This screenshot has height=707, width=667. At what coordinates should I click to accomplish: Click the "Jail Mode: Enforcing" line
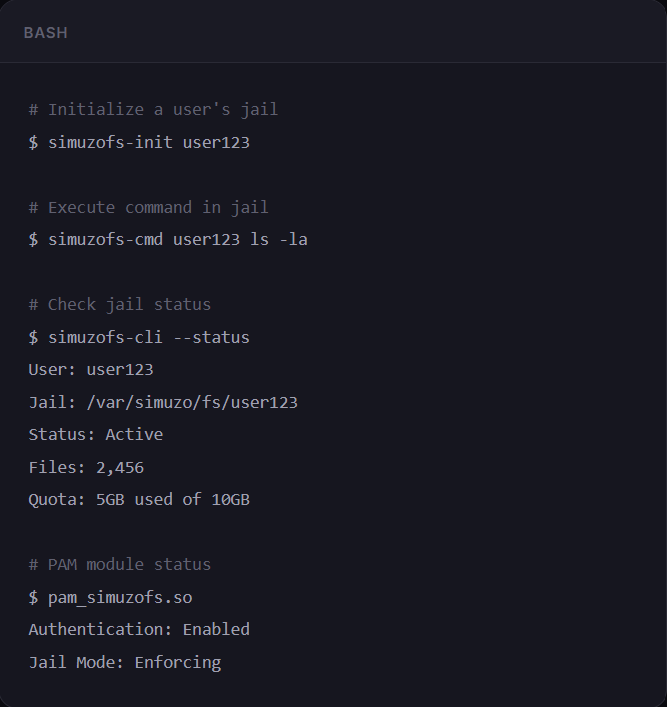[x=124, y=662]
